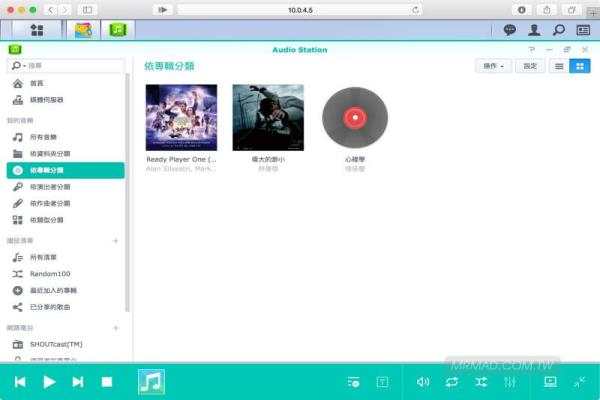Click the Audio Station help question mark

point(532,50)
